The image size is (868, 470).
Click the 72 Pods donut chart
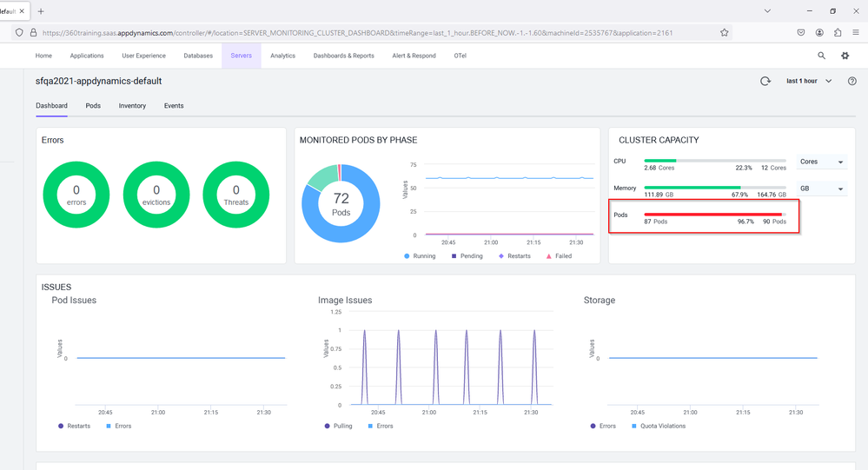point(341,203)
